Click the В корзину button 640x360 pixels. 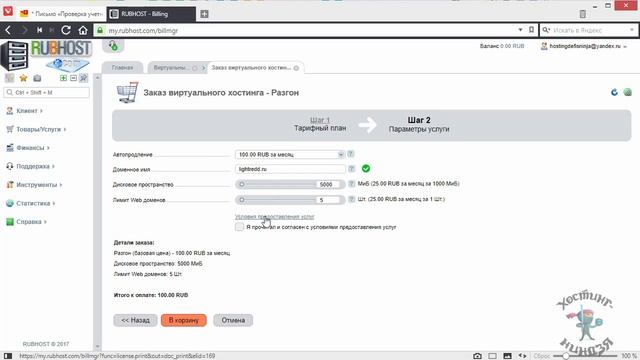coord(184,320)
